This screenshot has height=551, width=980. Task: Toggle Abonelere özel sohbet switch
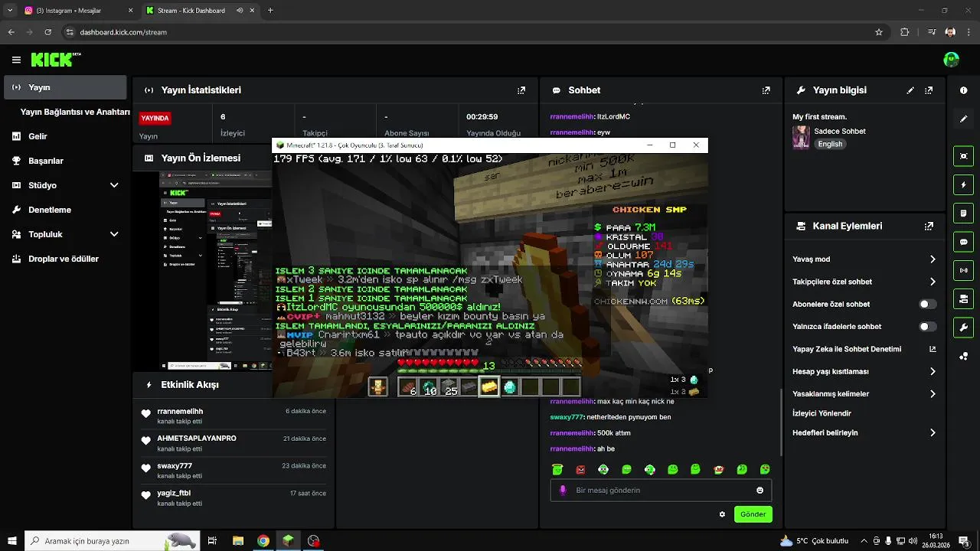pyautogui.click(x=927, y=304)
